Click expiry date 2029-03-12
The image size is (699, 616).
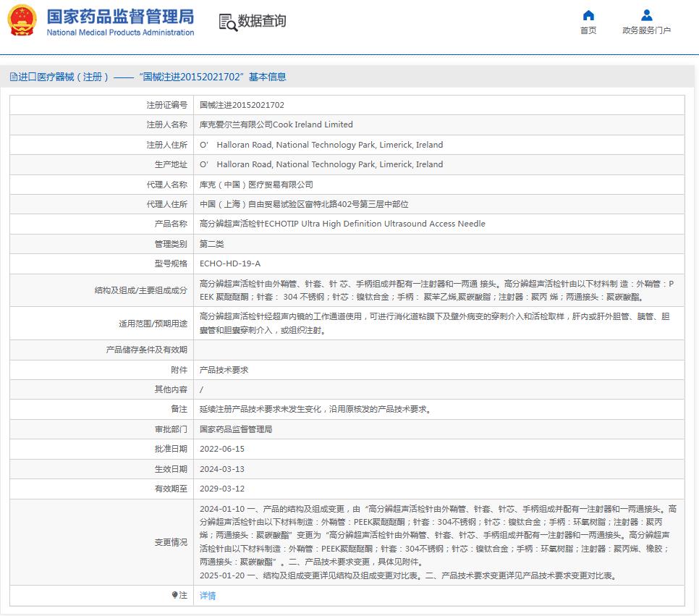tap(221, 489)
